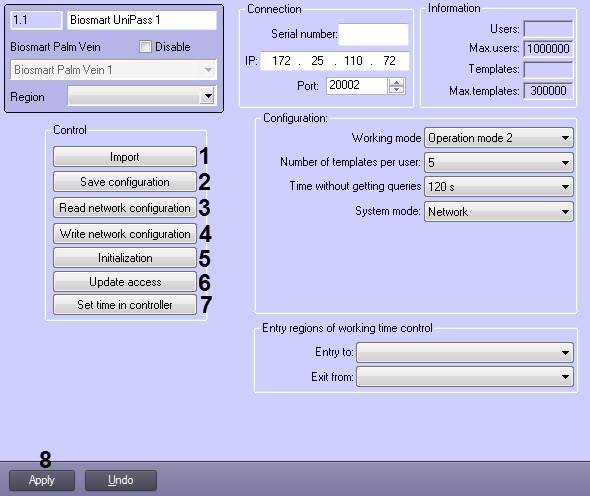Click Update access button

point(125,282)
